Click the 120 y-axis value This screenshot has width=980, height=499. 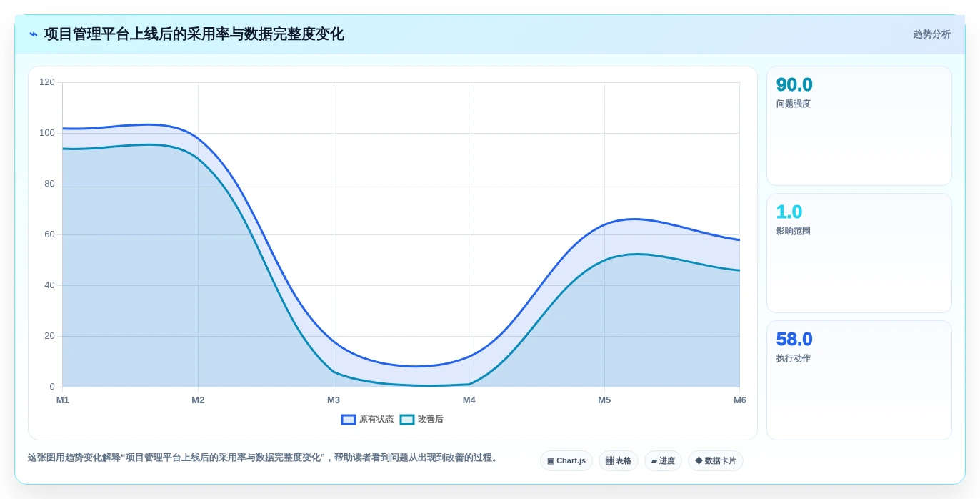(x=47, y=82)
